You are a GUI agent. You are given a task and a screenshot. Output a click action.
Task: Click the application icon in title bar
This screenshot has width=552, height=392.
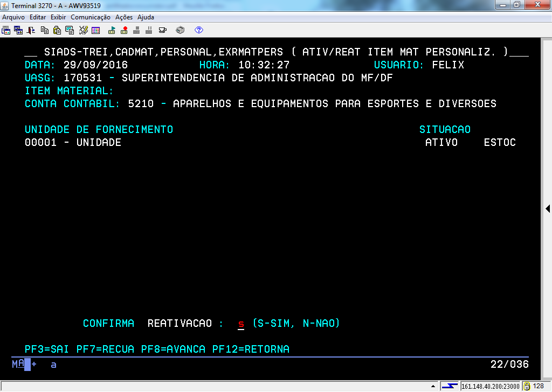(4, 5)
